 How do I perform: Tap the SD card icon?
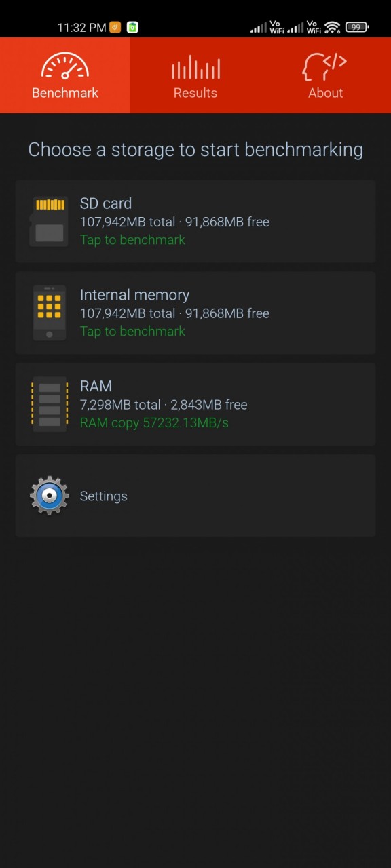(x=49, y=221)
